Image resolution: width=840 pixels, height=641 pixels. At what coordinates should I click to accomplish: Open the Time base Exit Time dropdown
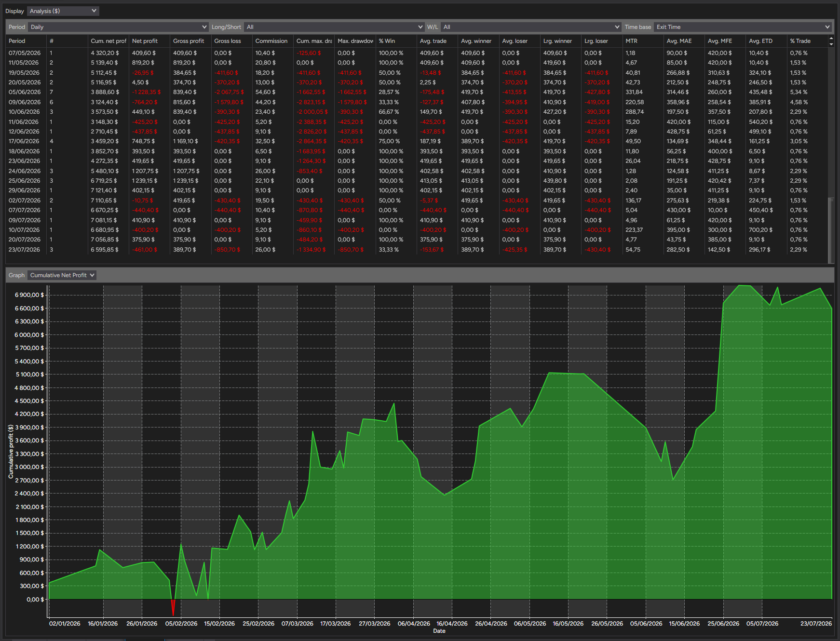click(x=743, y=27)
